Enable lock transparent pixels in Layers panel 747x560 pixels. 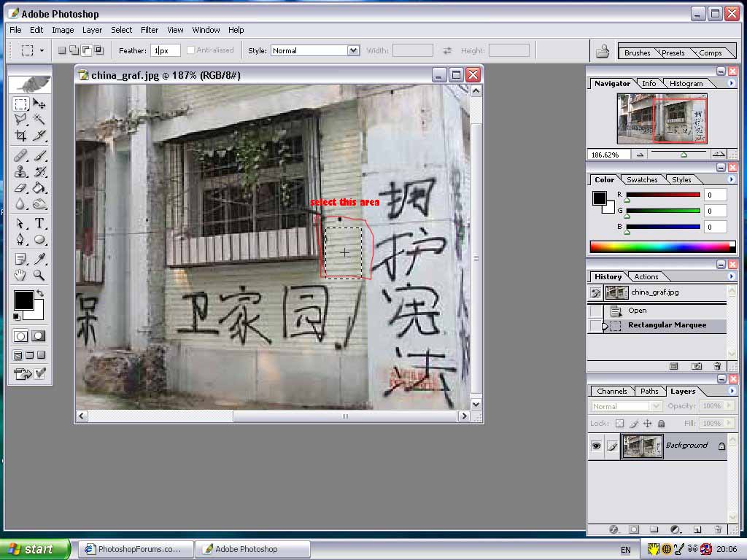click(620, 423)
